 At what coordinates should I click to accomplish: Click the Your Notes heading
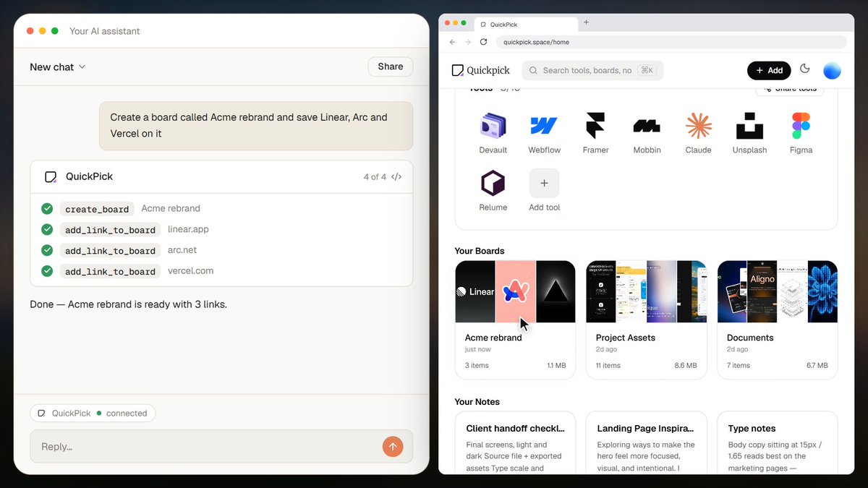(x=477, y=402)
